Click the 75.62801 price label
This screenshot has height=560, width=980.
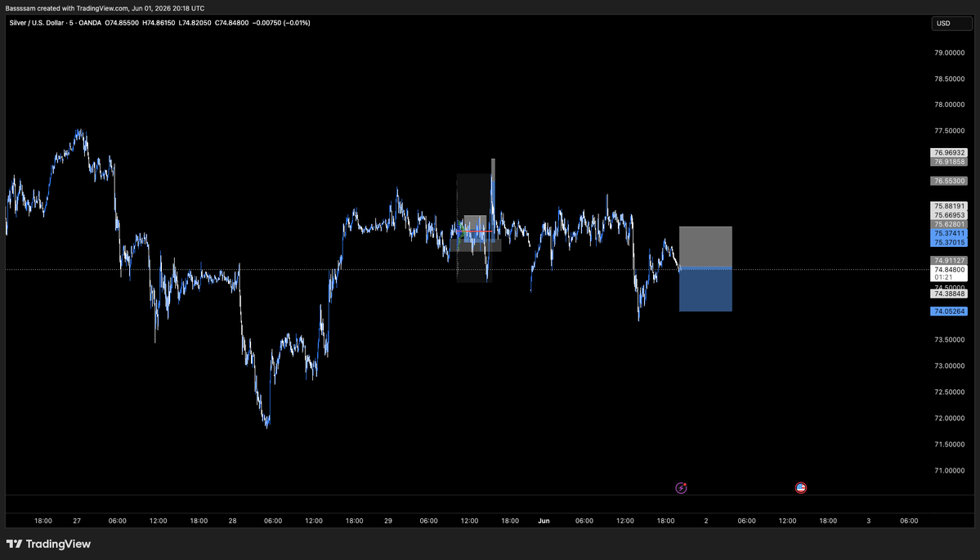(x=949, y=224)
